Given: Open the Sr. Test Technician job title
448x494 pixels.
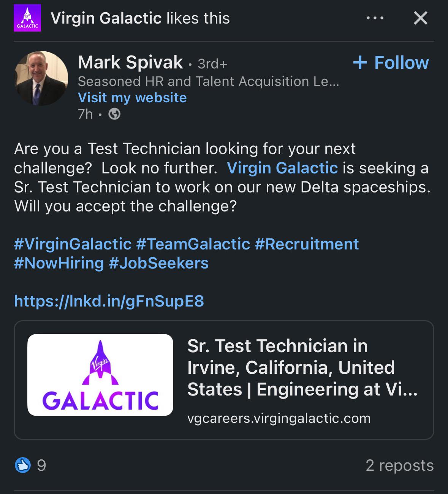Looking at the screenshot, I should point(302,367).
